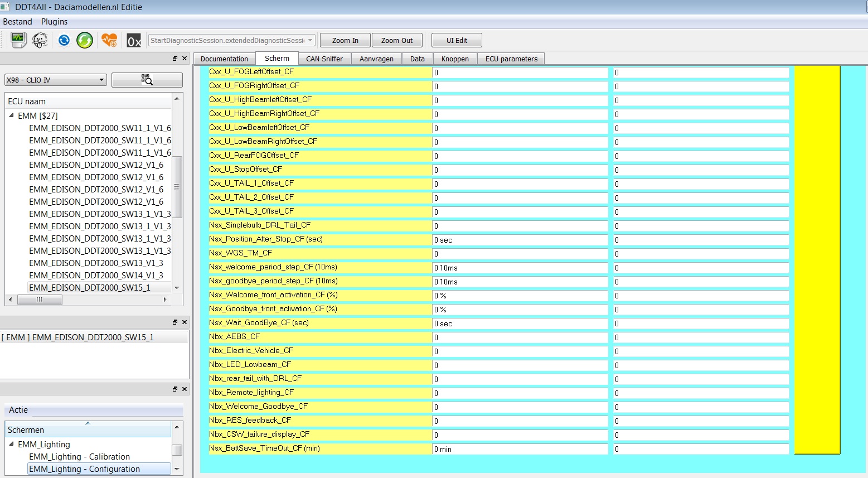The height and width of the screenshot is (478, 868).
Task: Select EMM_Lighting - Calibration screen
Action: pyautogui.click(x=79, y=456)
